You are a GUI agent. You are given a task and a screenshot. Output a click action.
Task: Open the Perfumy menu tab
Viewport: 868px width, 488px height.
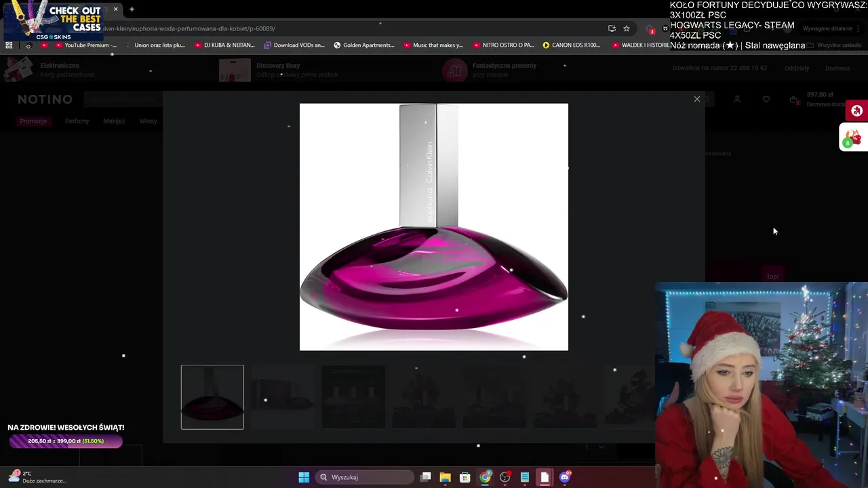[x=77, y=121]
